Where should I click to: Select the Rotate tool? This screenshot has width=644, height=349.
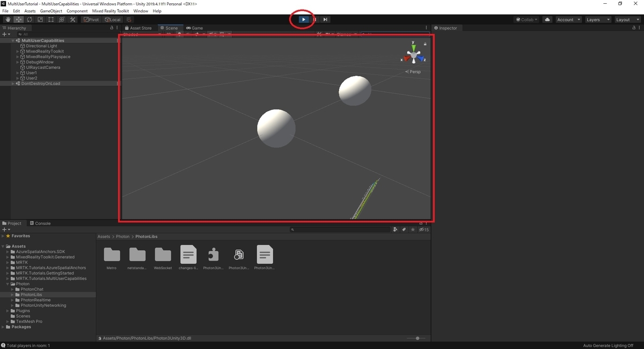[30, 20]
